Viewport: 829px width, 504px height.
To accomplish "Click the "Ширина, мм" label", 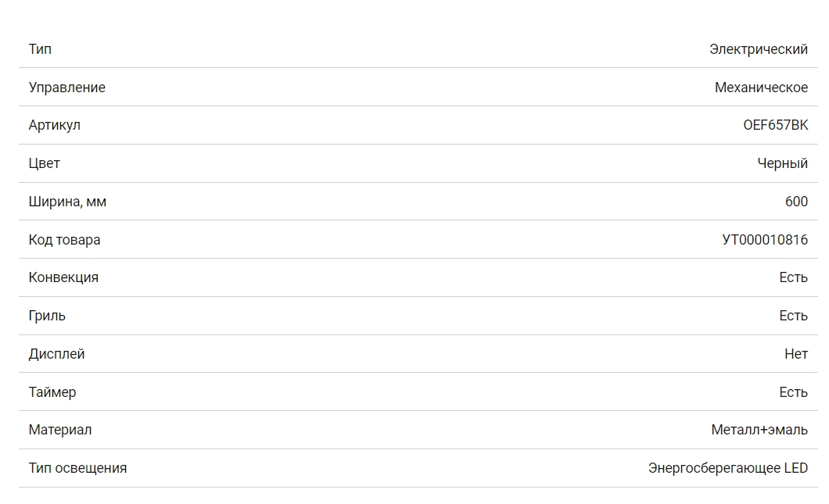I will pos(67,202).
